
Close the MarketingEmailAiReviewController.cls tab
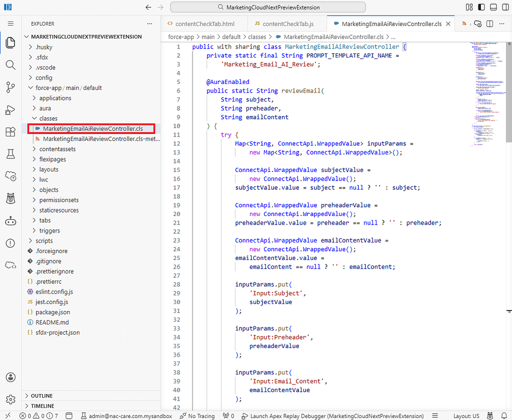pos(448,24)
